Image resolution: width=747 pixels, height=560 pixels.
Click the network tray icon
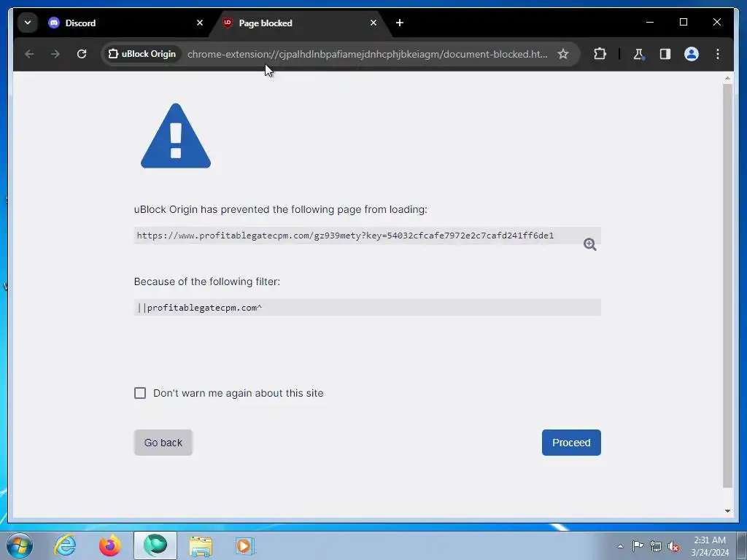(x=656, y=546)
